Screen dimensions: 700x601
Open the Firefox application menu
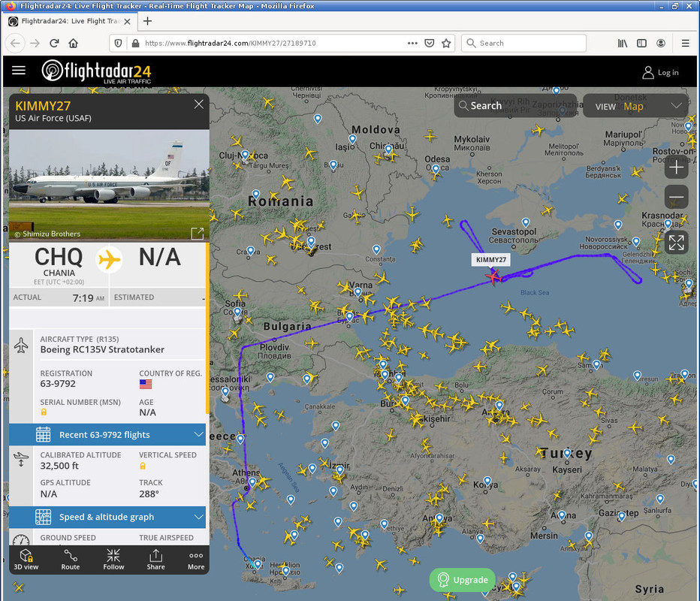click(685, 43)
